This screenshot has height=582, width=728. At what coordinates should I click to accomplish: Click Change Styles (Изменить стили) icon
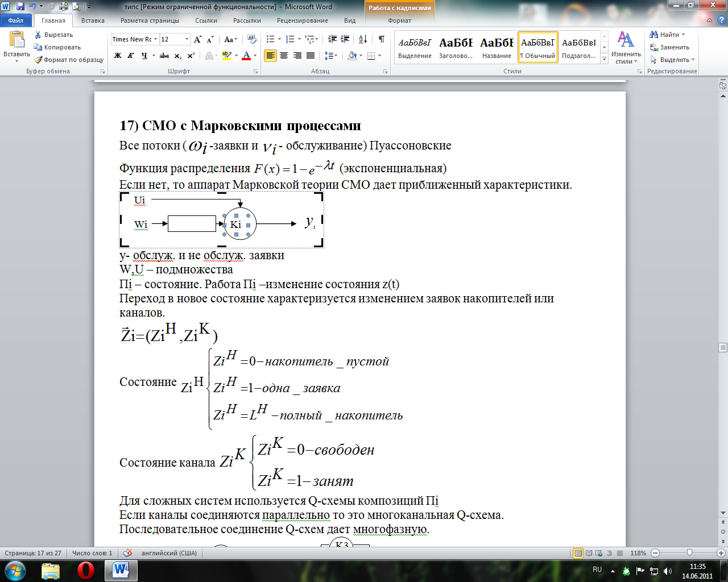coord(626,40)
